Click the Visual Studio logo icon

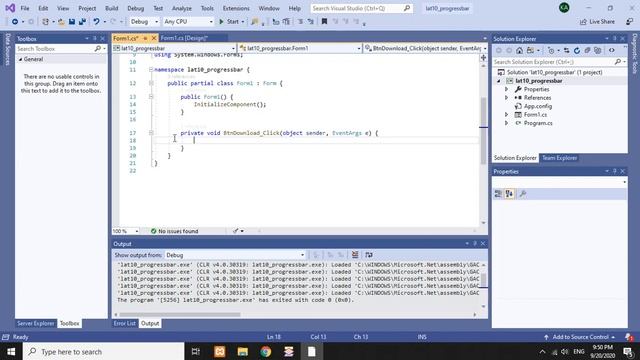[x=10, y=8]
